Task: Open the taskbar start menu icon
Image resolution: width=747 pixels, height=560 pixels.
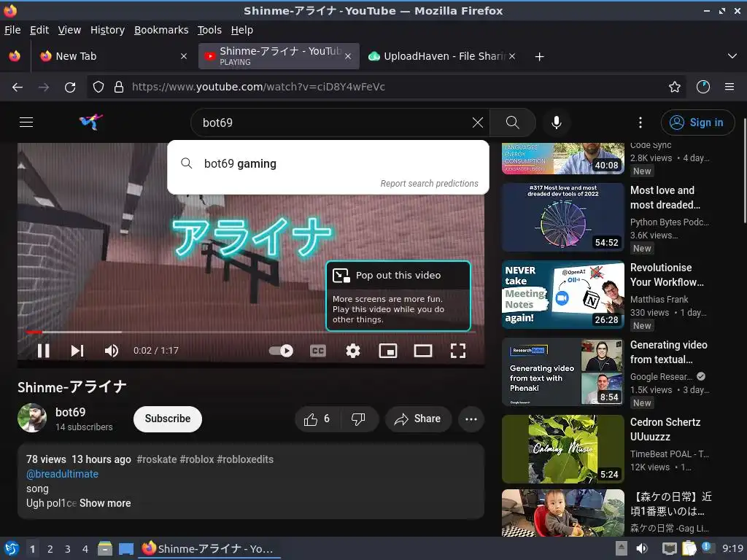Action: pos(12,548)
